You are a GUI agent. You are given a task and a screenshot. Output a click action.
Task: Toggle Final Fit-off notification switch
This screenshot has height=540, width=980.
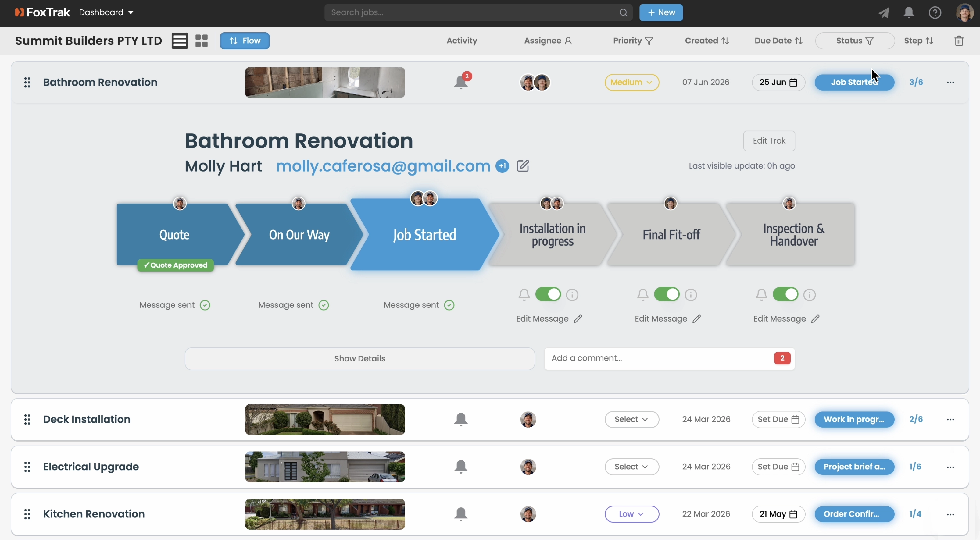(x=667, y=294)
